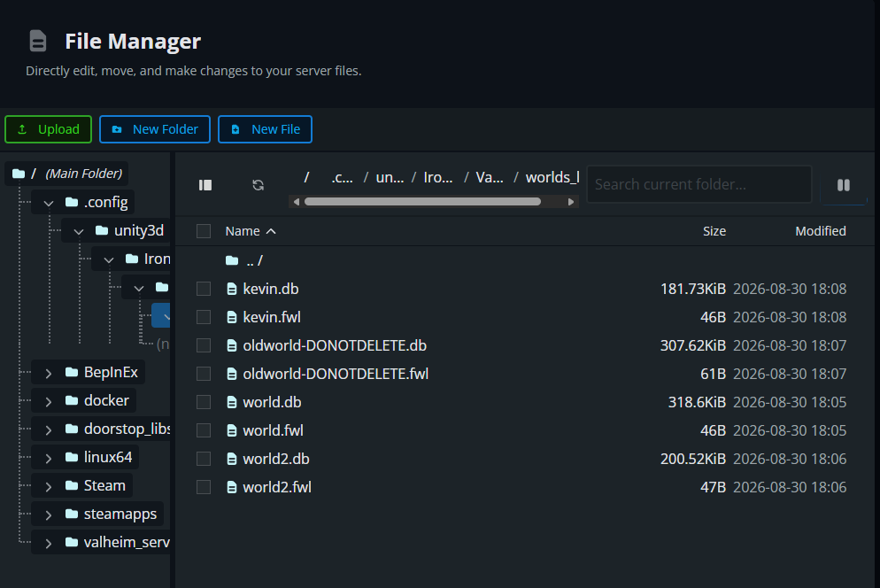Image resolution: width=880 pixels, height=588 pixels.
Task: Click the linux64 folder icon
Action: coord(72,457)
